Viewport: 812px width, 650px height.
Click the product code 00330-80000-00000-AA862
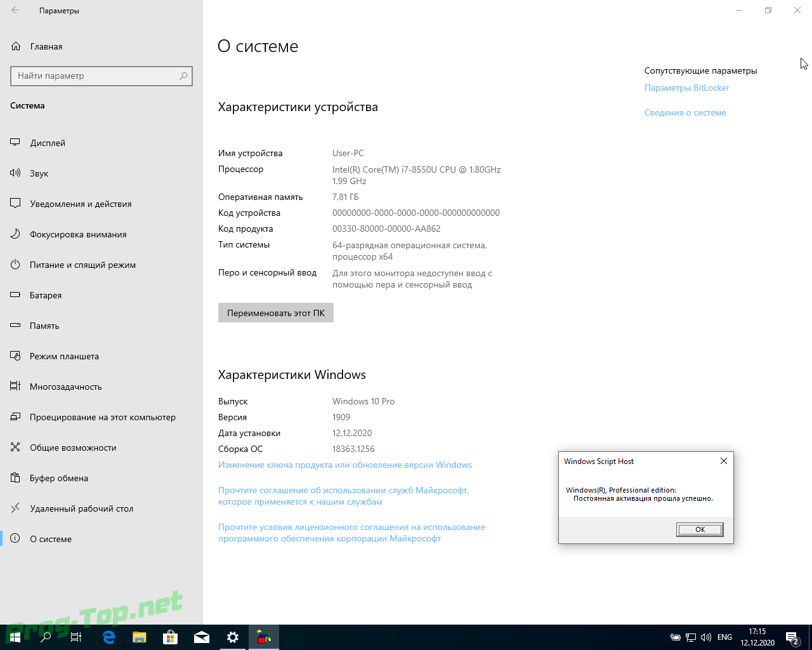coord(386,229)
